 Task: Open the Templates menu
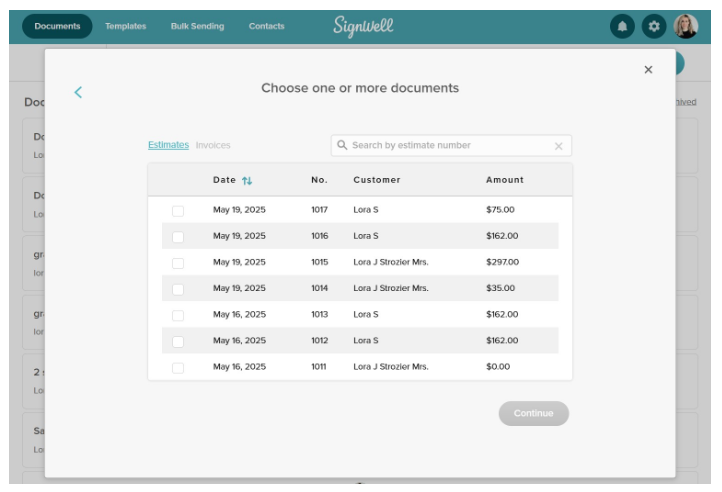[x=125, y=27]
